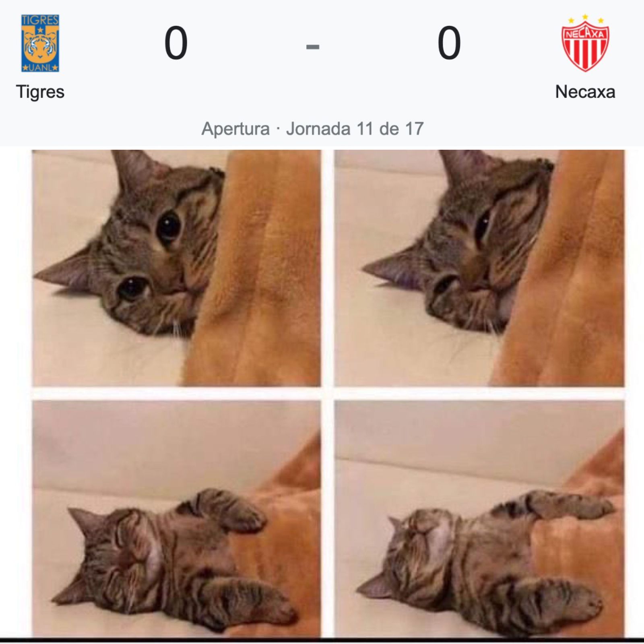Screen dimensions: 644x644
Task: Open the sleeping cat hugging blanket panel
Action: (x=176, y=519)
